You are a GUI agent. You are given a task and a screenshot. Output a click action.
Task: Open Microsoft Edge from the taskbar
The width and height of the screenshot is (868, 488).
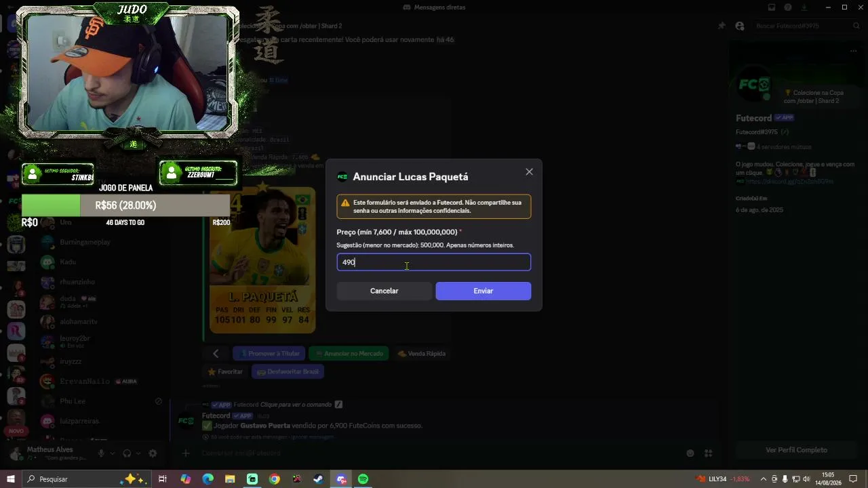[208, 479]
